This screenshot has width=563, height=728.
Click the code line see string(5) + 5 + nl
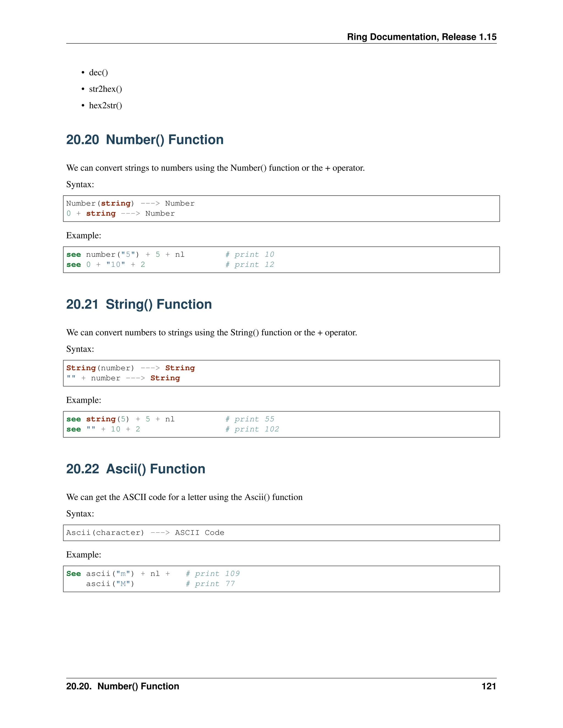tap(120, 419)
